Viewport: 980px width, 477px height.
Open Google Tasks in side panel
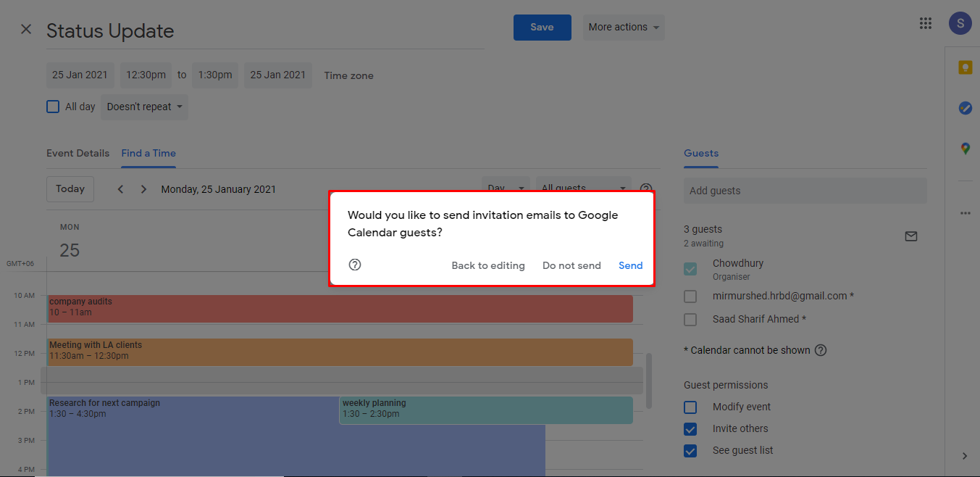[x=965, y=108]
